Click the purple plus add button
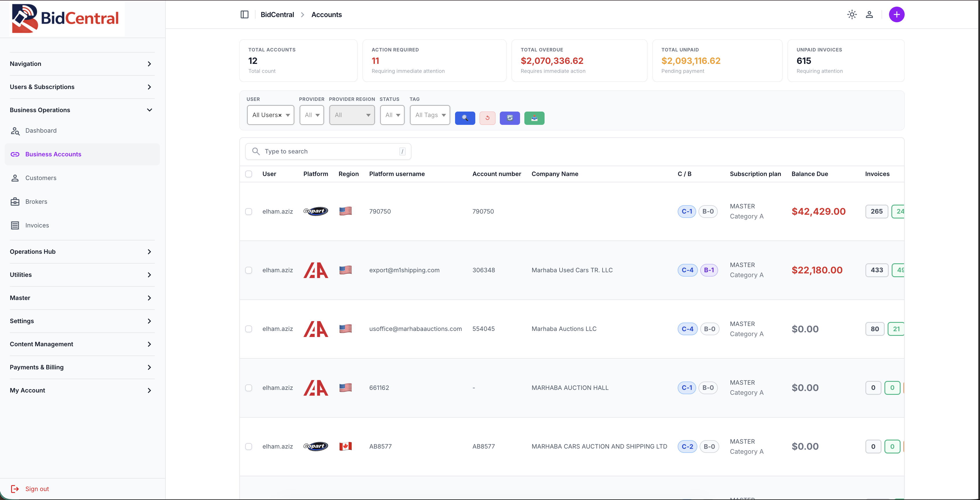This screenshot has width=980, height=500. click(896, 14)
